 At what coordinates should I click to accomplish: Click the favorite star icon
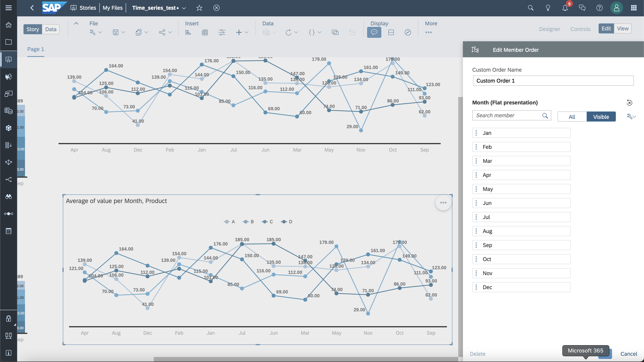coord(199,8)
